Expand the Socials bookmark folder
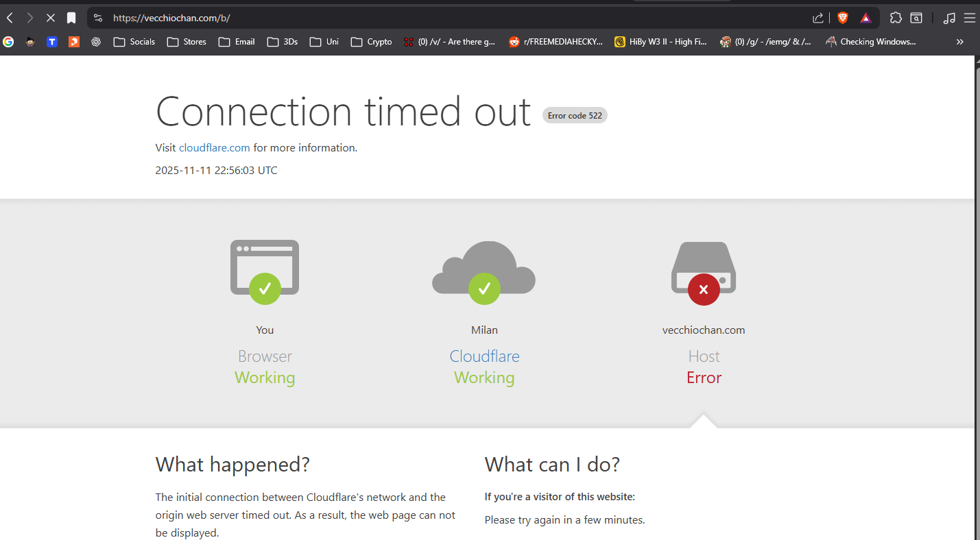This screenshot has height=540, width=980. [x=134, y=42]
